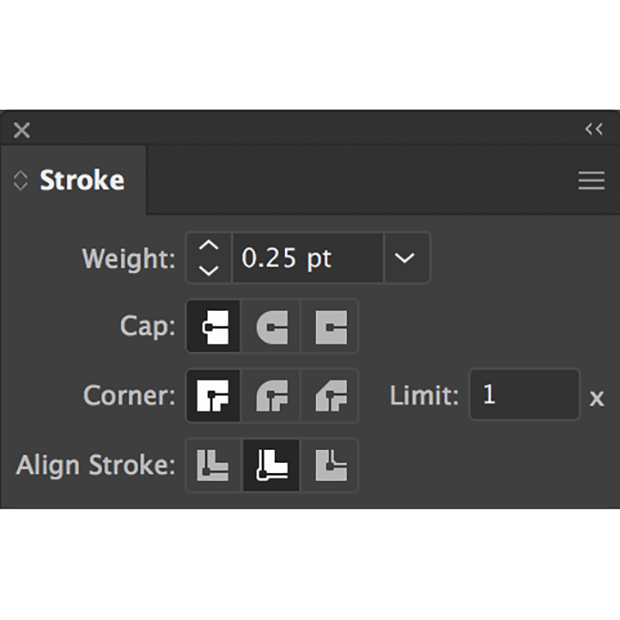The width and height of the screenshot is (620, 620).
Task: Close the Stroke panel
Action: (22, 130)
